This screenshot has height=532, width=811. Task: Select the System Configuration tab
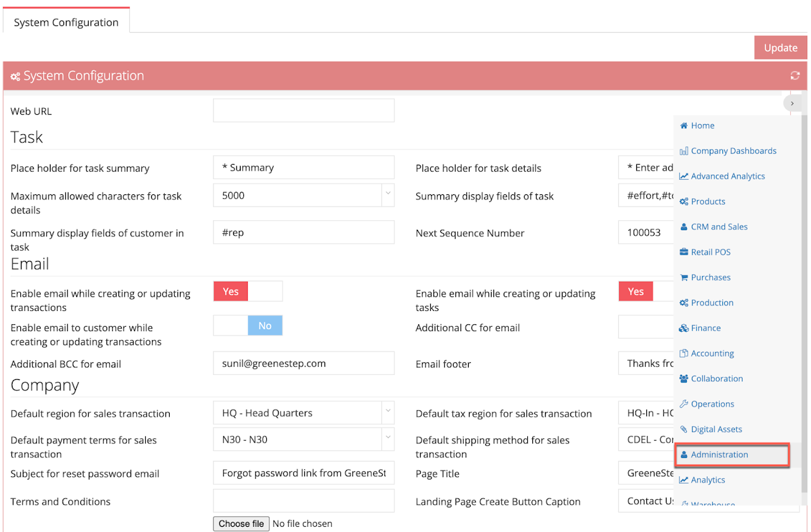click(x=66, y=22)
